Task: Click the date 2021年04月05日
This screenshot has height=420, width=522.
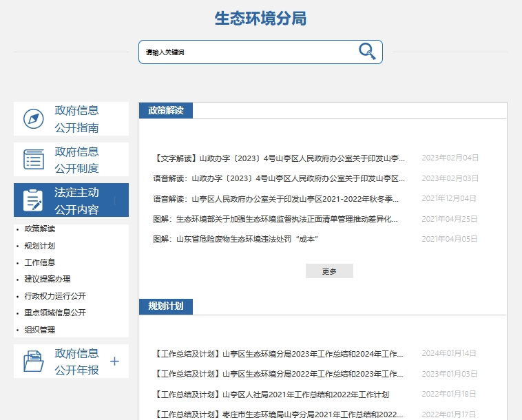Action: click(450, 239)
